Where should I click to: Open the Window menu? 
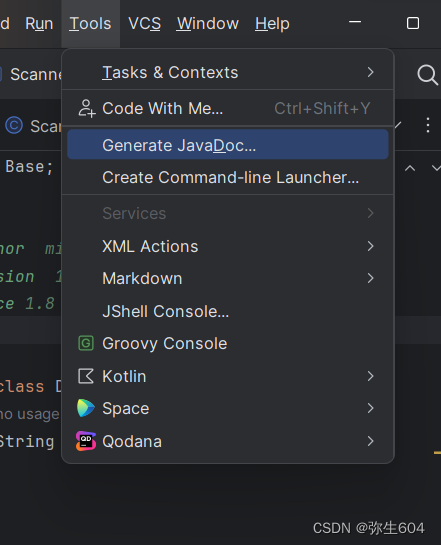pos(208,24)
